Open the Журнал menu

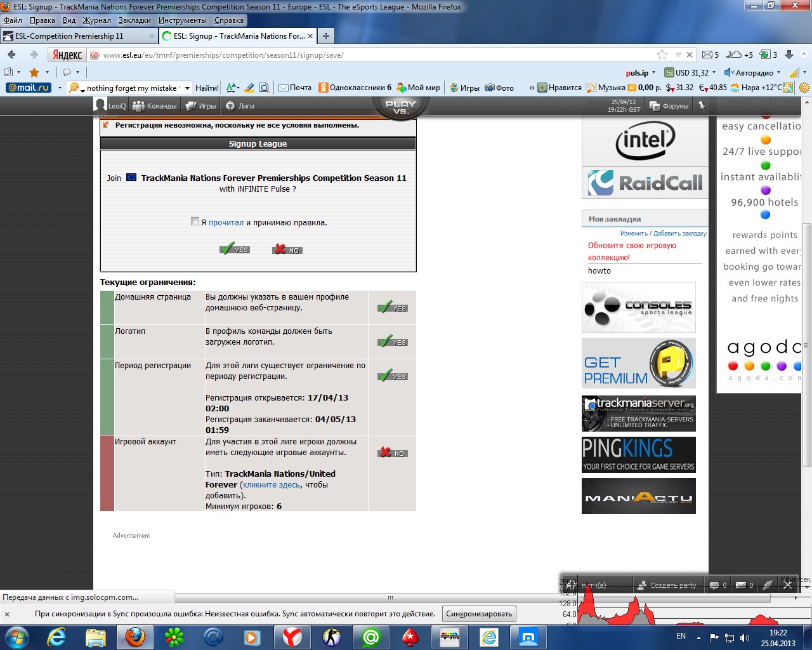coord(96,20)
